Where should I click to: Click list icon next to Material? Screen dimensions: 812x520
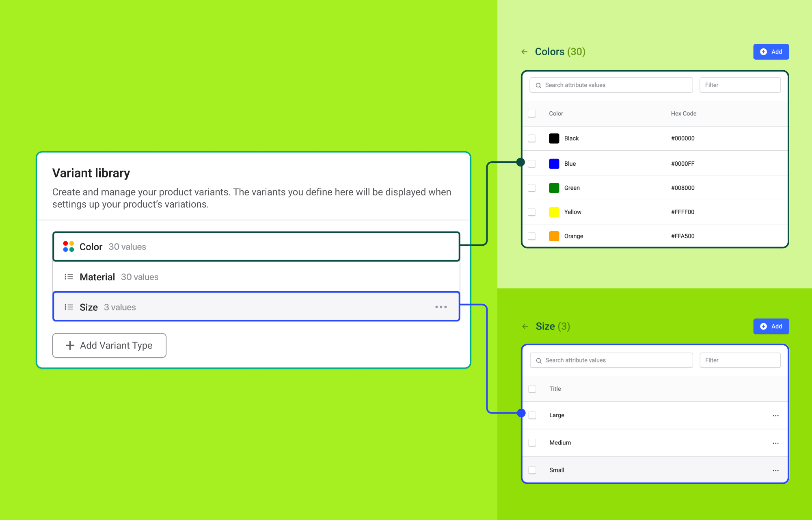point(69,277)
